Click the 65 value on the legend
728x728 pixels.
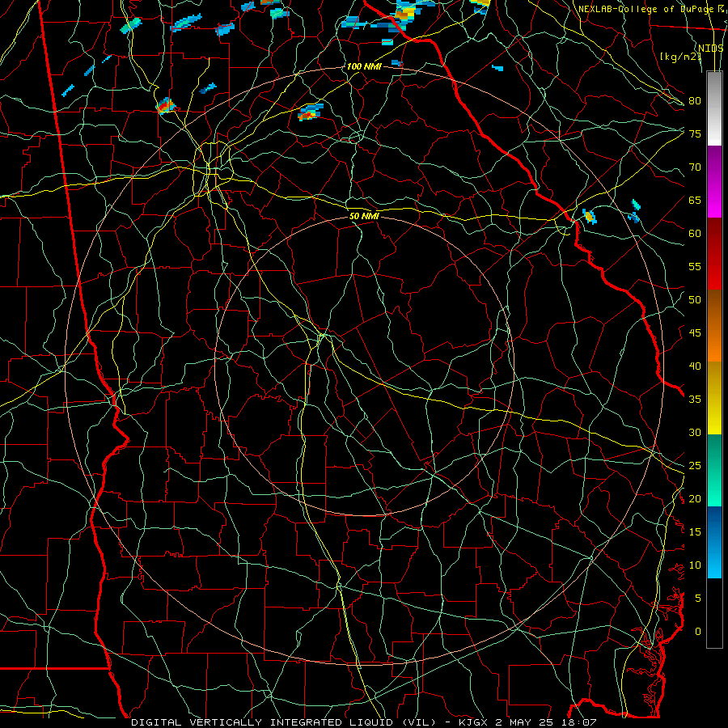coord(695,200)
